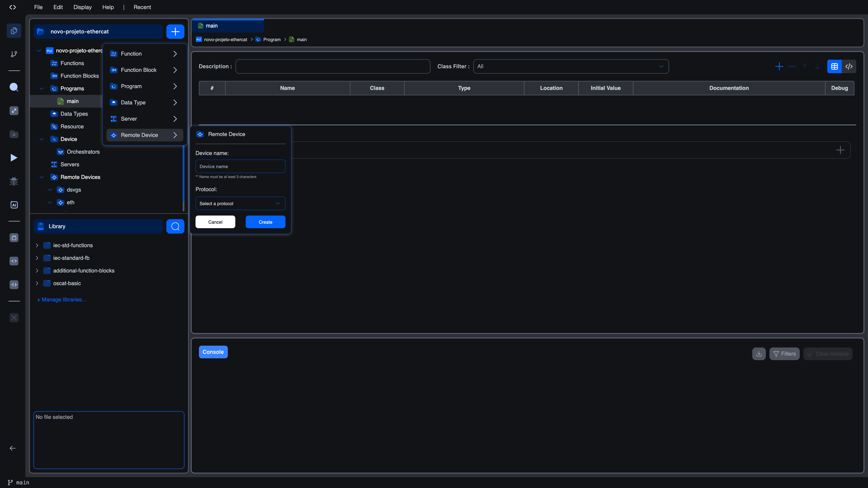Choose Function Block from the create menu
Image resolution: width=868 pixels, height=488 pixels.
(x=145, y=70)
